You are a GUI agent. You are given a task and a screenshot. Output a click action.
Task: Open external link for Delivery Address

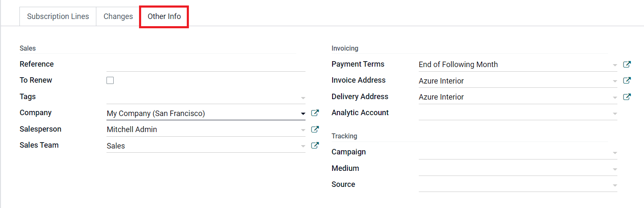coord(627,97)
